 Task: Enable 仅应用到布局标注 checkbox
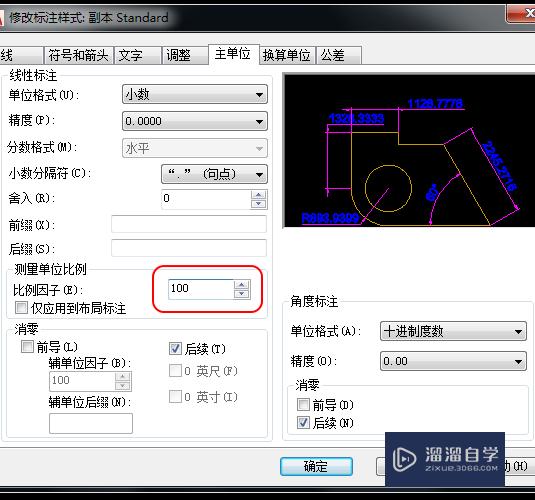(21, 307)
